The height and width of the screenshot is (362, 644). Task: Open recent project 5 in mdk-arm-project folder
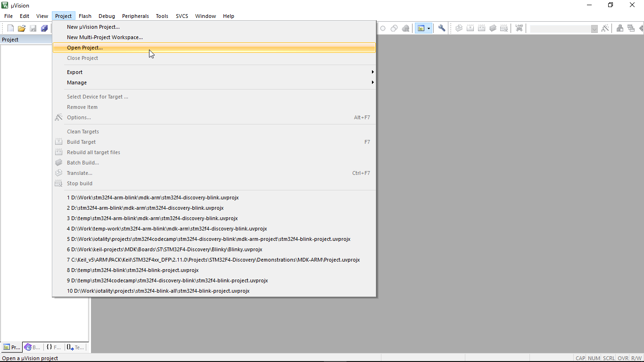214,239
